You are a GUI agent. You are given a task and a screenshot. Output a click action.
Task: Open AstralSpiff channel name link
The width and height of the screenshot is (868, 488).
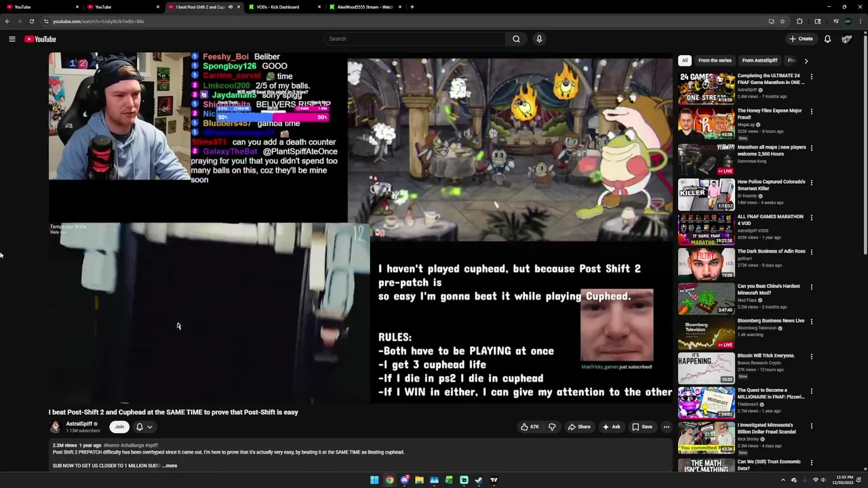point(79,424)
